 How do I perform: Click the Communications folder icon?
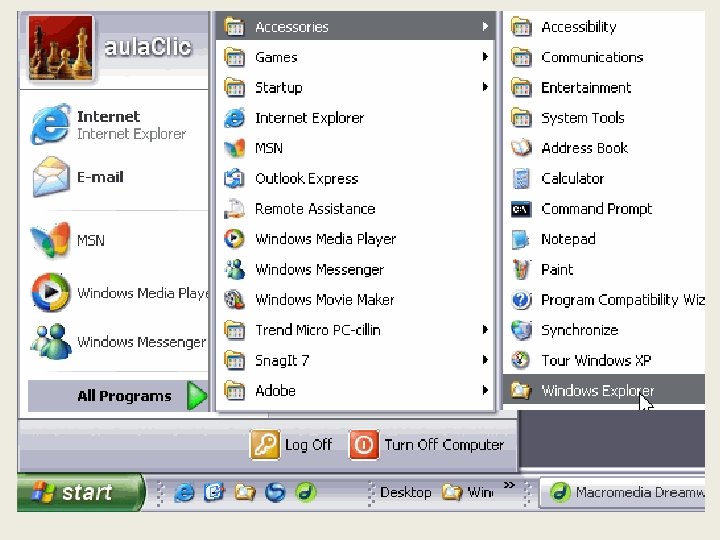pyautogui.click(x=521, y=57)
